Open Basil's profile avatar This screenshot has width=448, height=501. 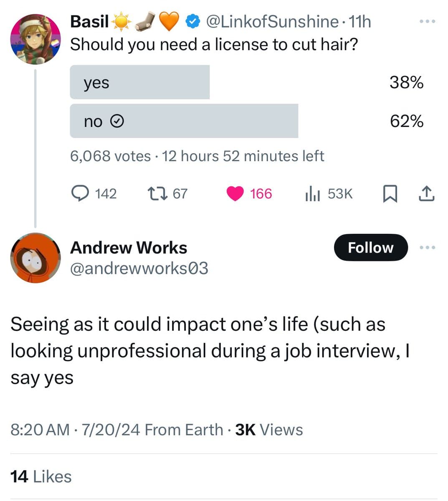(x=35, y=39)
